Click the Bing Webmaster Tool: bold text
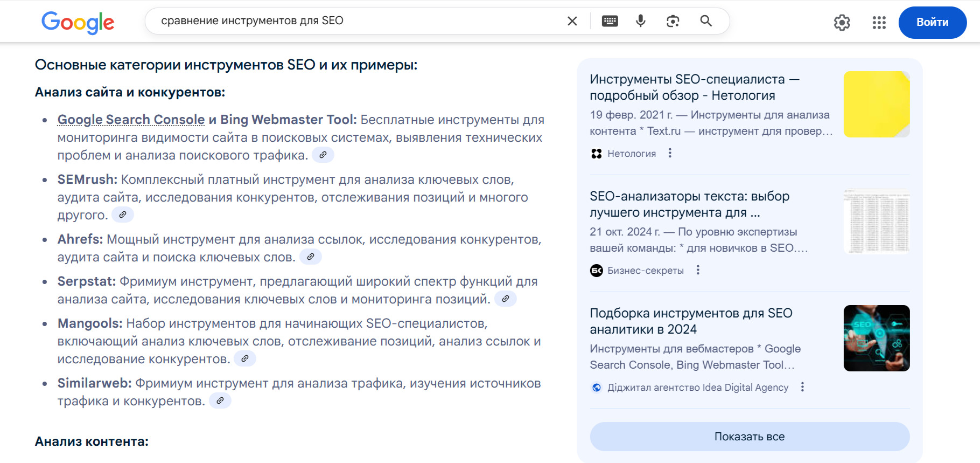 (x=289, y=120)
